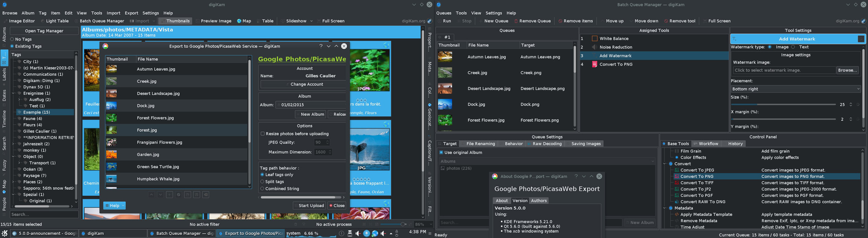Select Leaf tags only option

[262, 175]
